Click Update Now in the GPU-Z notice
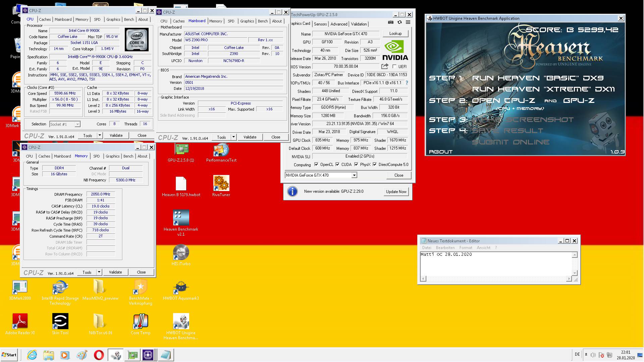 [396, 192]
